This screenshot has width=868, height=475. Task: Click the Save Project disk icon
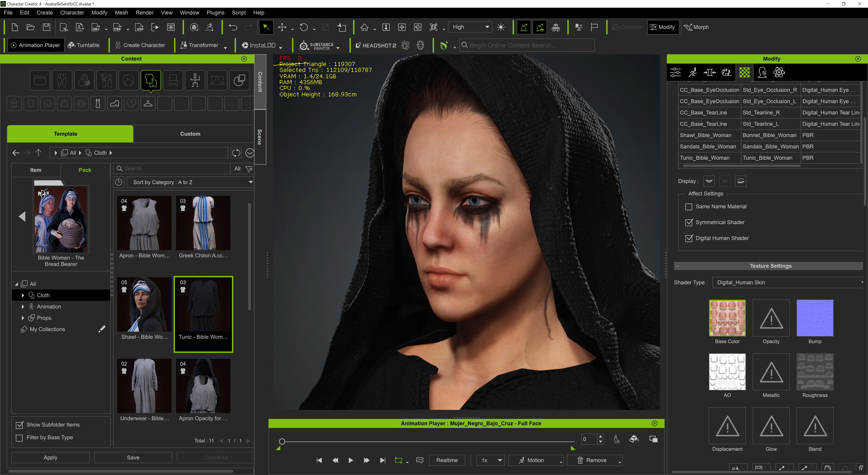coord(47,27)
